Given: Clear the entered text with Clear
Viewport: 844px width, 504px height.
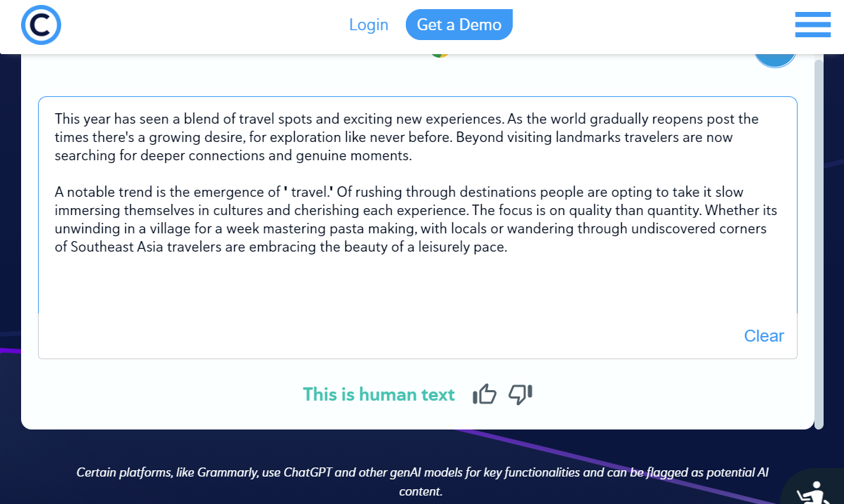Looking at the screenshot, I should (764, 336).
